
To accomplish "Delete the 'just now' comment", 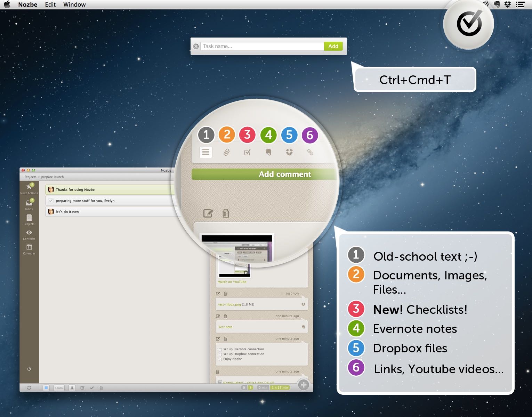I will [225, 294].
